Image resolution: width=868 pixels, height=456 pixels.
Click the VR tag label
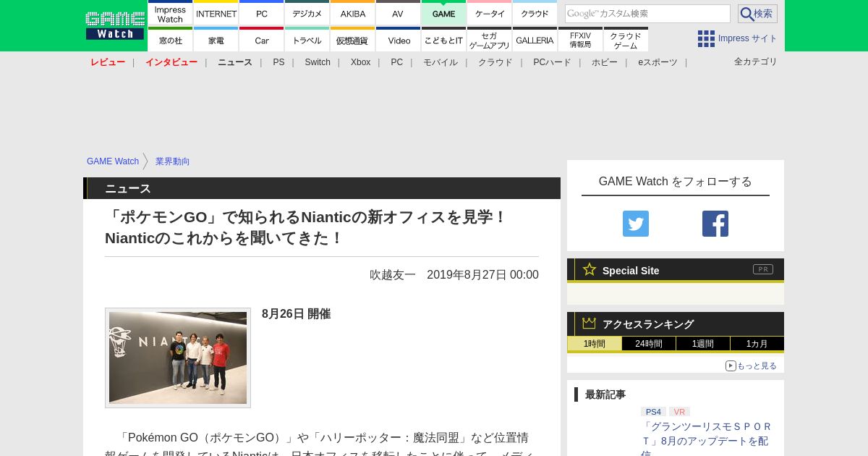pos(679,412)
